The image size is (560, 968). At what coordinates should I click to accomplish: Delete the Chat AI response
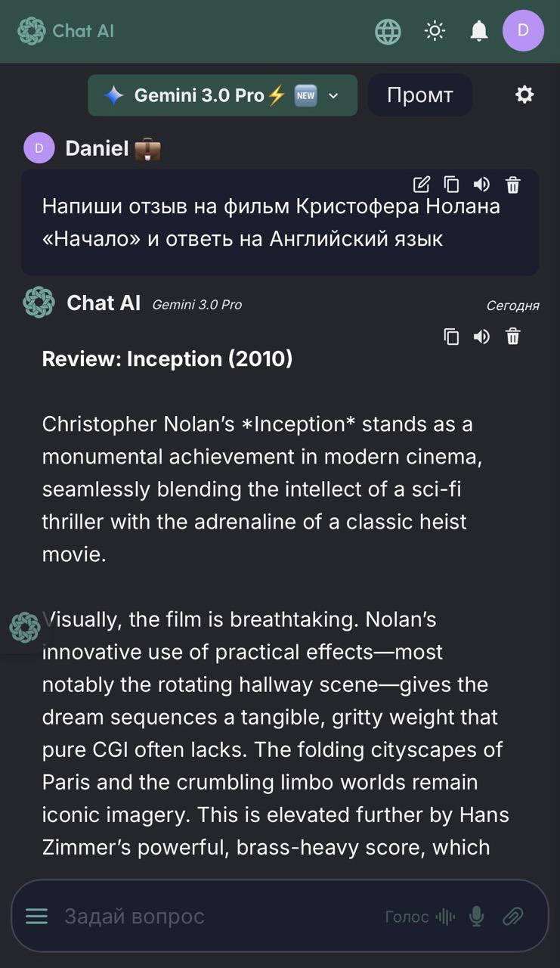point(513,337)
